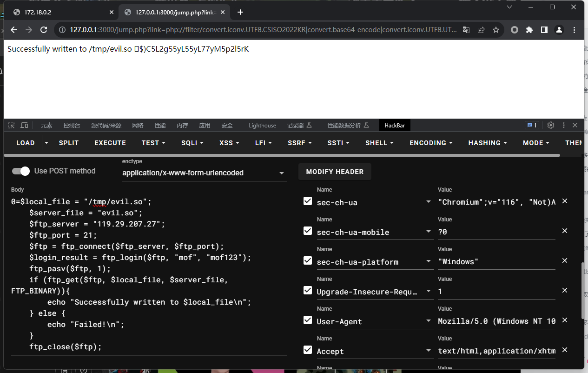Click the browser address bar URL
Viewport: 588px width, 373px height.
[x=263, y=30]
